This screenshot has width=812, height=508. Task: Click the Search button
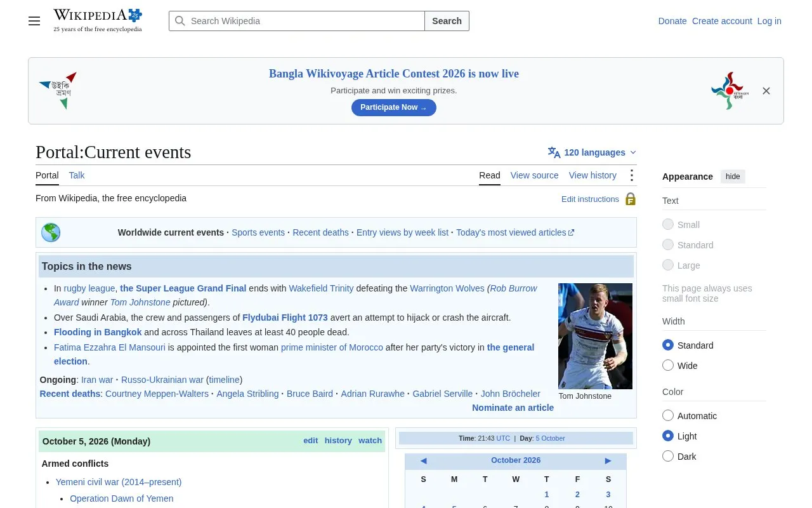coord(447,21)
